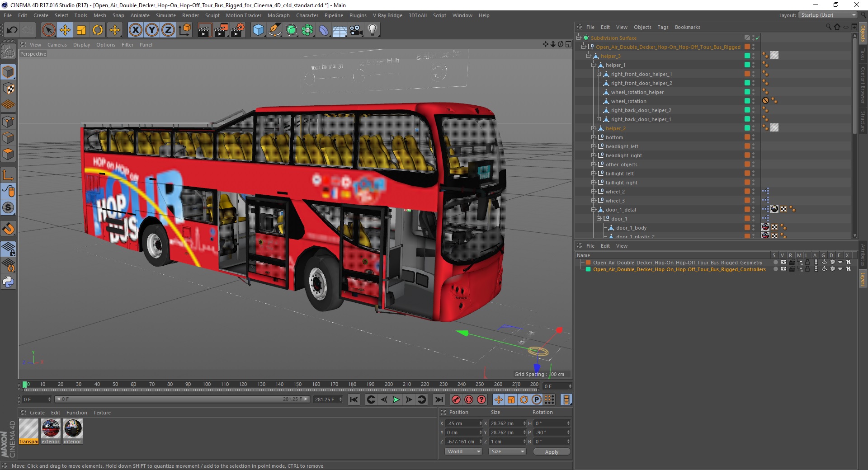Viewport: 868px width, 470px height.
Task: Open the Layout dropdown Startup (User)
Action: (828, 15)
